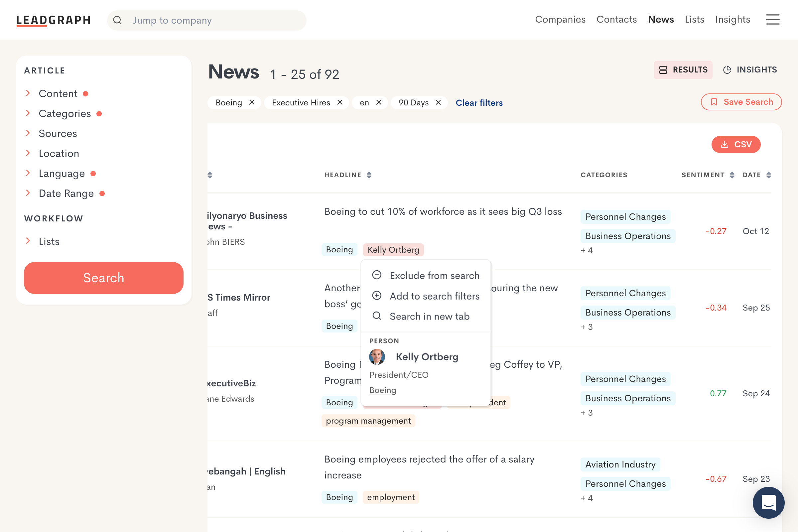The height and width of the screenshot is (532, 798).
Task: Open the chat support bubble
Action: 768,502
